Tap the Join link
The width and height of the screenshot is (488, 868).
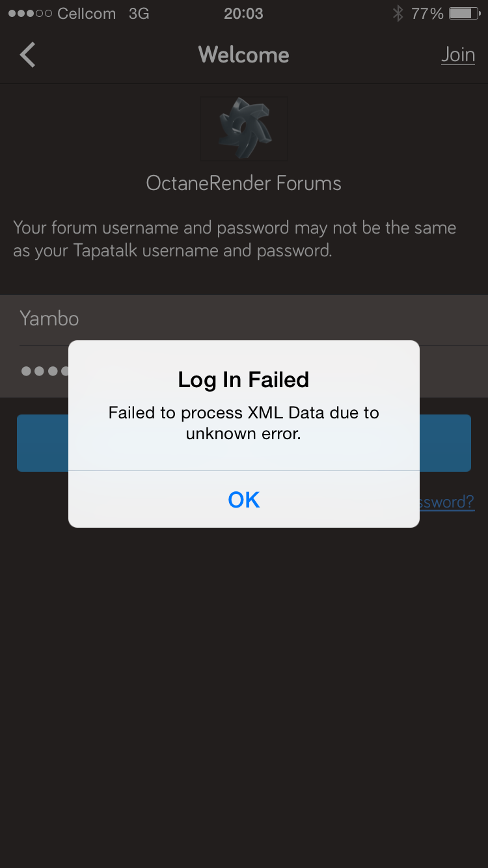tap(458, 55)
